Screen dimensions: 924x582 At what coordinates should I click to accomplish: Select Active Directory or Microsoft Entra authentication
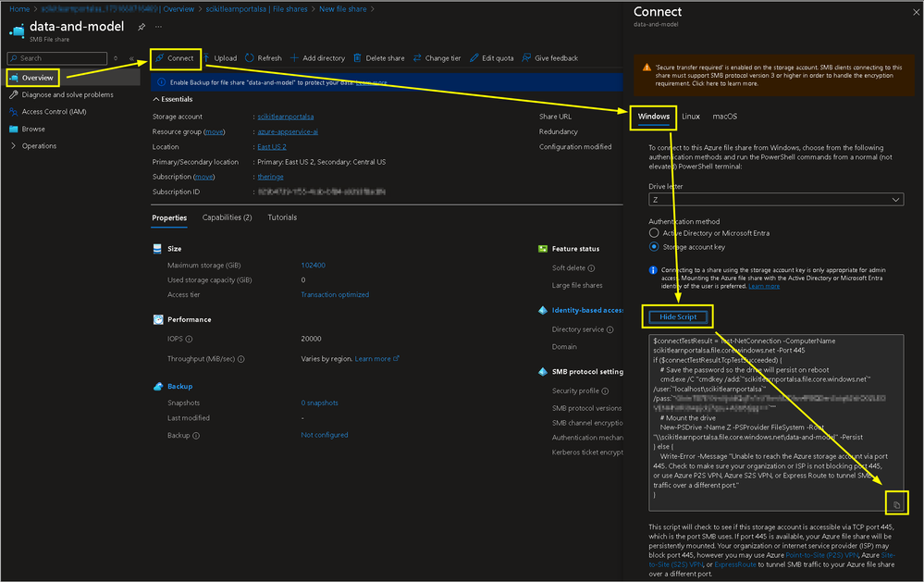point(654,233)
